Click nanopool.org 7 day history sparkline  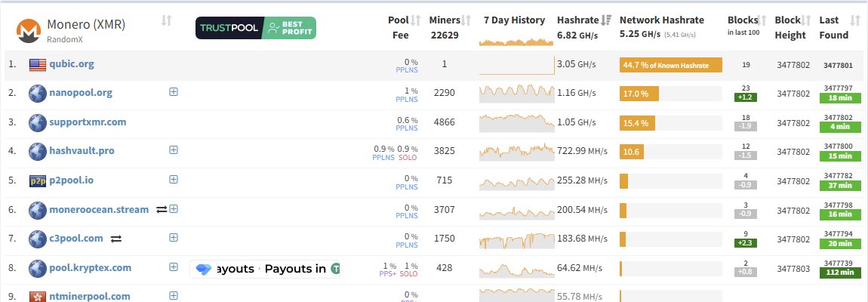click(516, 93)
